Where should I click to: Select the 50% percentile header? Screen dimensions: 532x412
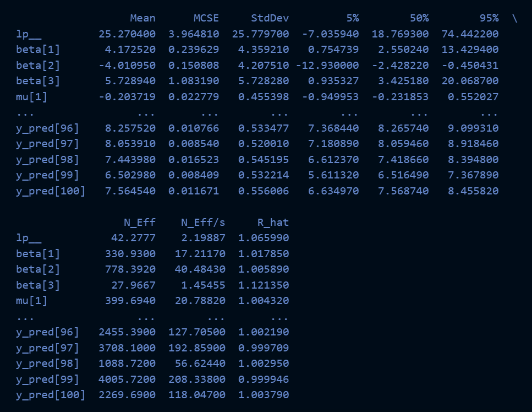420,18
